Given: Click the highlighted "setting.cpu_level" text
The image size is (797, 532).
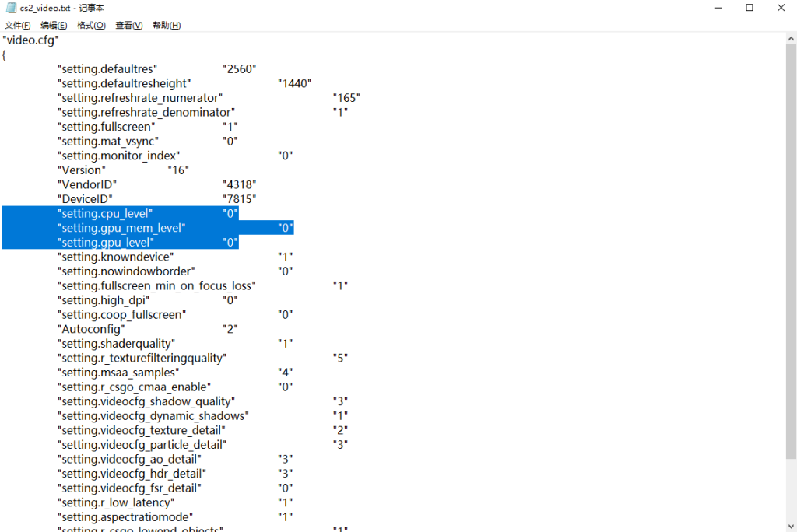Looking at the screenshot, I should 105,213.
